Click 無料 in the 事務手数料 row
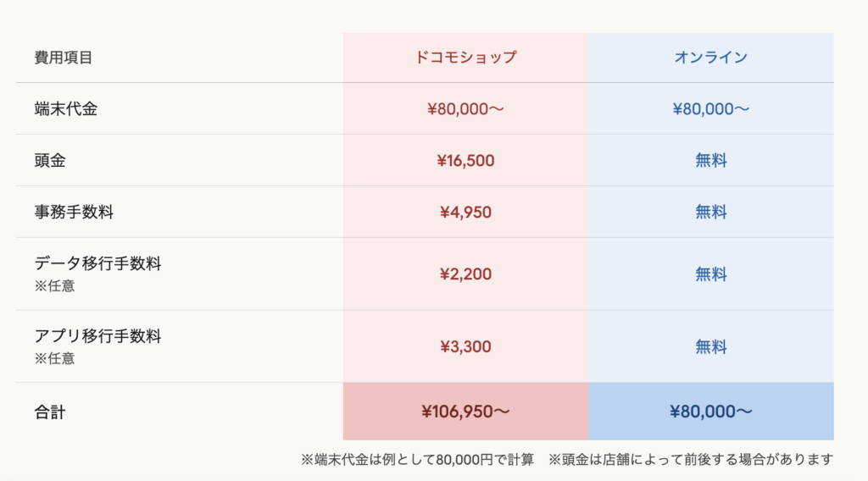Viewport: 868px width, 481px height. [x=710, y=212]
